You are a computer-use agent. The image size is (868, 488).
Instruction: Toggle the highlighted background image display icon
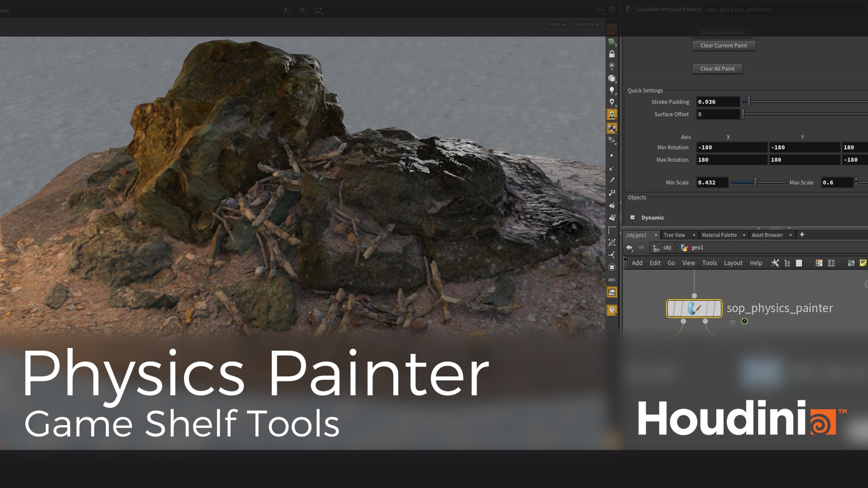coord(612,292)
